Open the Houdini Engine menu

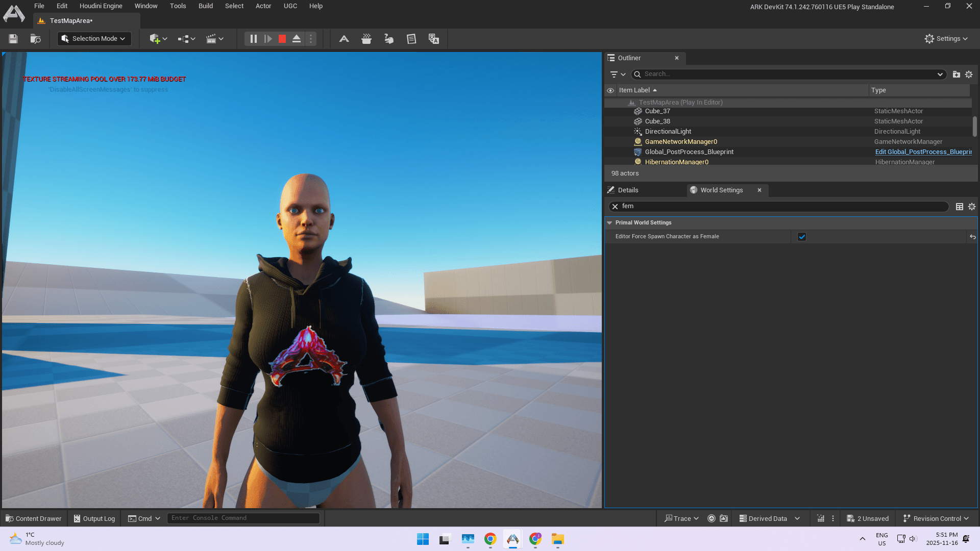tap(101, 6)
